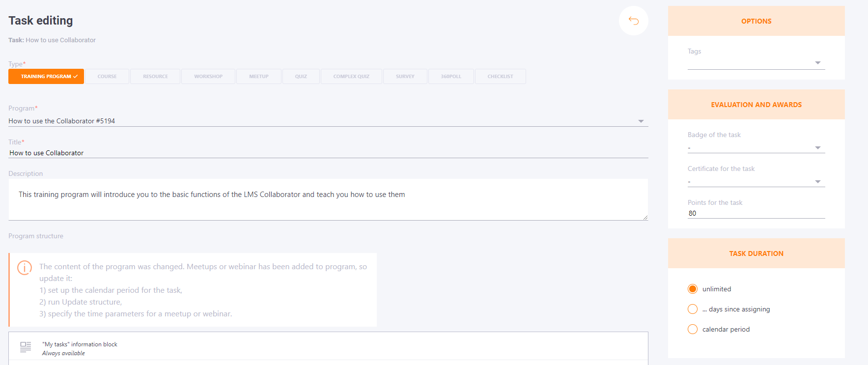Click the info icon in program change notice
Screen dimensions: 868x365
pos(25,267)
